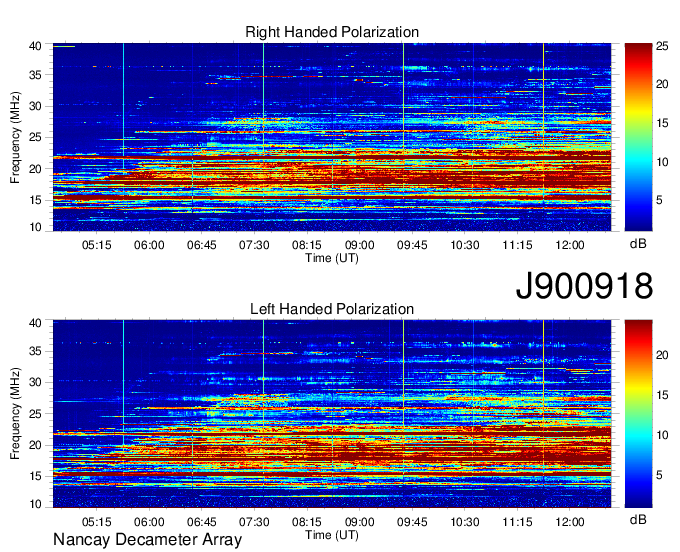Click the dB label below upper color bar
This screenshot has width=680, height=552.
[x=638, y=244]
